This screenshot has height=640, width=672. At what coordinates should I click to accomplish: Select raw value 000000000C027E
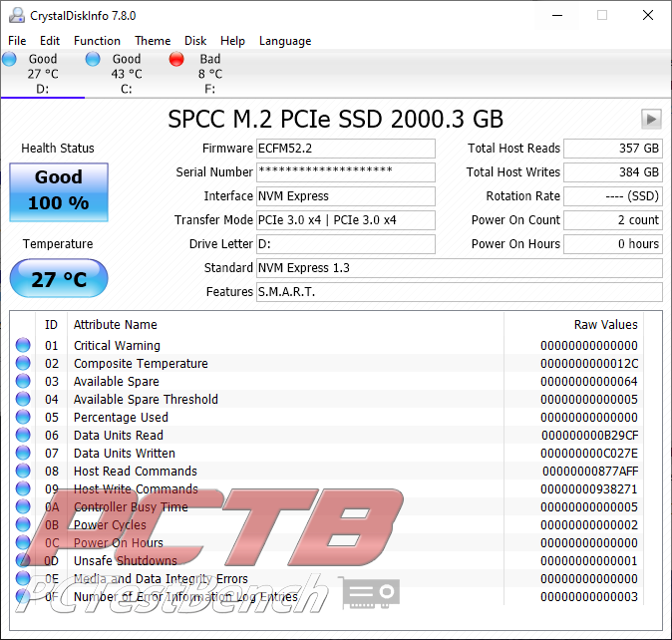click(x=589, y=454)
